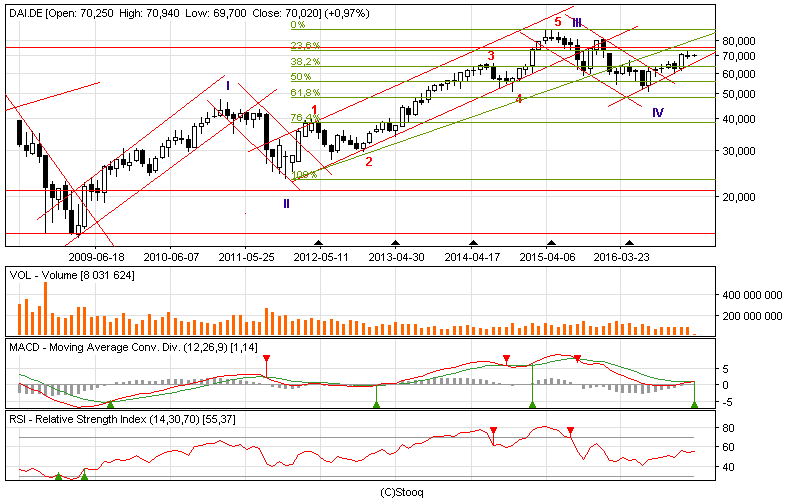Viewport: 800px width, 500px height.
Task: Click the red sub-wave 5 label
Action: (558, 21)
